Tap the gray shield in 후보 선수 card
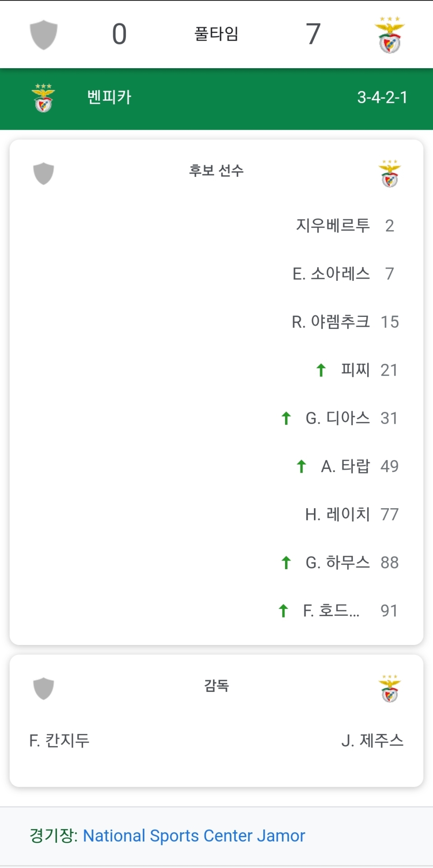The width and height of the screenshot is (433, 868). [x=44, y=173]
